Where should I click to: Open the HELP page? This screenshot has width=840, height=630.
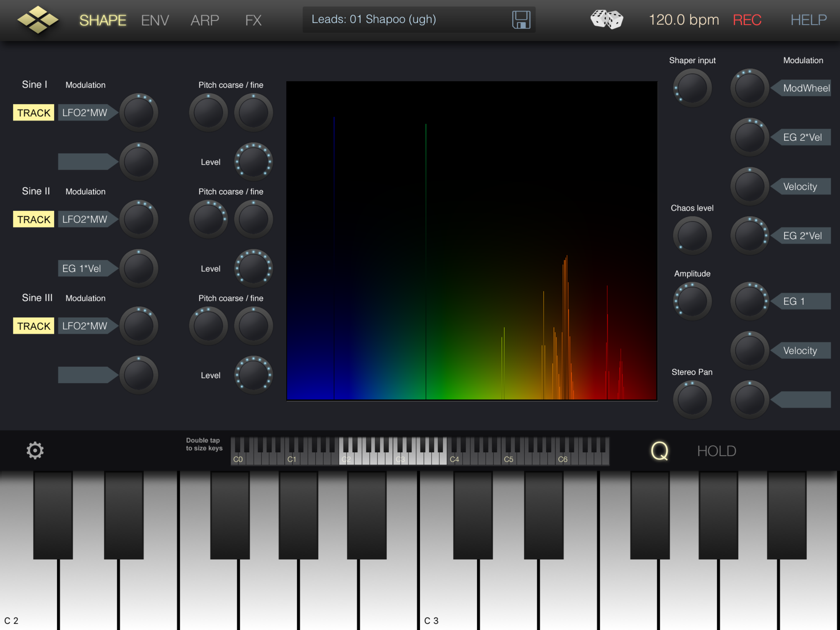tap(808, 20)
